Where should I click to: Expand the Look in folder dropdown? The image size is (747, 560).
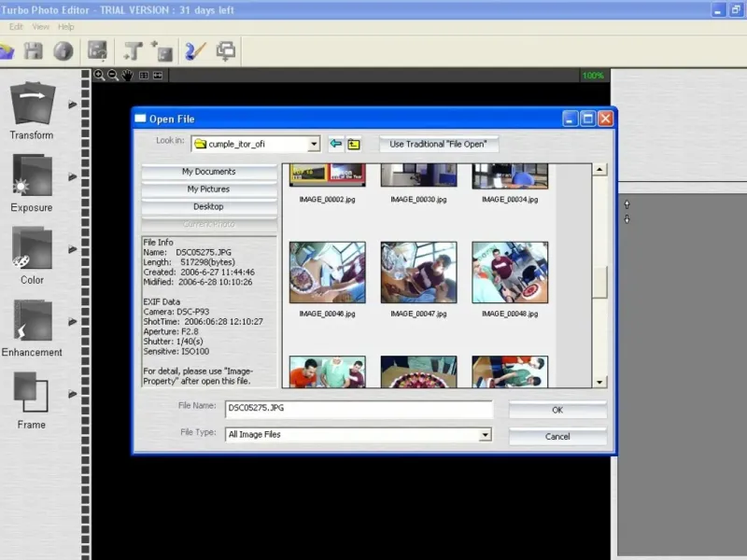(313, 144)
